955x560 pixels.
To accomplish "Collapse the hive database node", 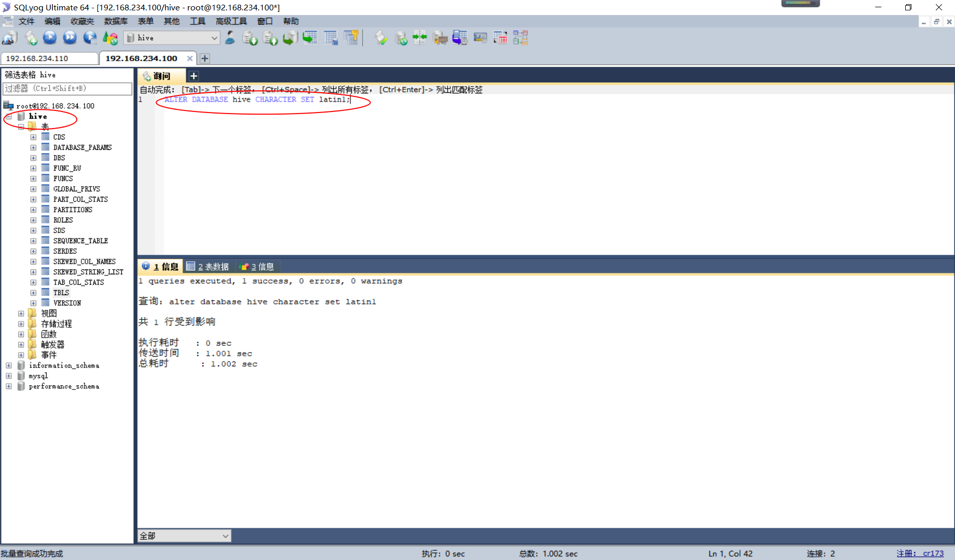I will point(8,116).
